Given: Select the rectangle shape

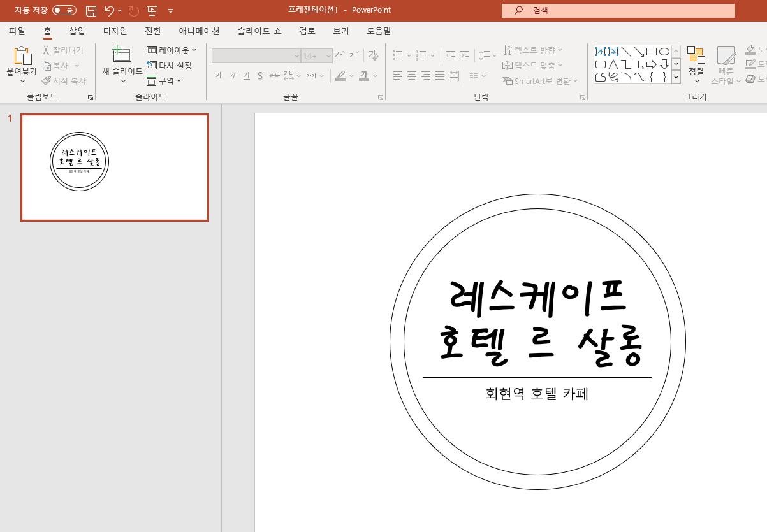Looking at the screenshot, I should [x=652, y=52].
